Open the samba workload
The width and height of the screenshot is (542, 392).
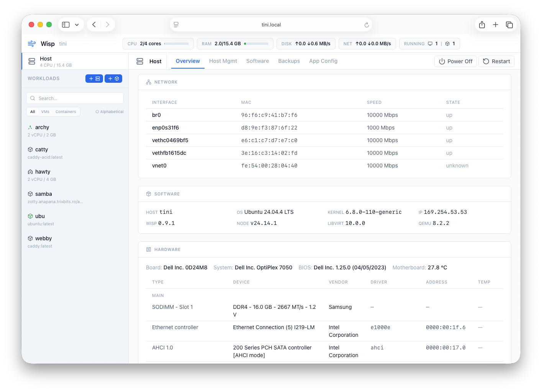coord(75,197)
